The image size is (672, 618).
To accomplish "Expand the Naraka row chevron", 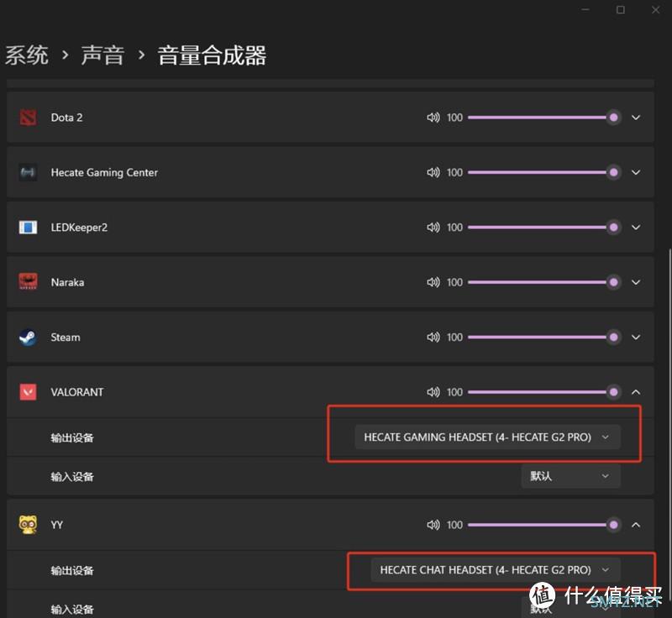I will click(636, 282).
